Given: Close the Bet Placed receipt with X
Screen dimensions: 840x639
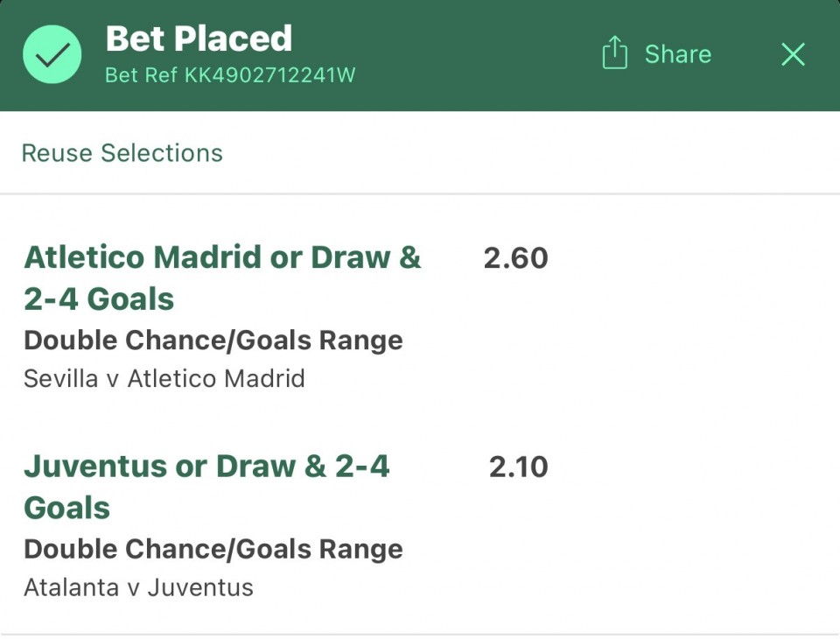Looking at the screenshot, I should coord(793,54).
